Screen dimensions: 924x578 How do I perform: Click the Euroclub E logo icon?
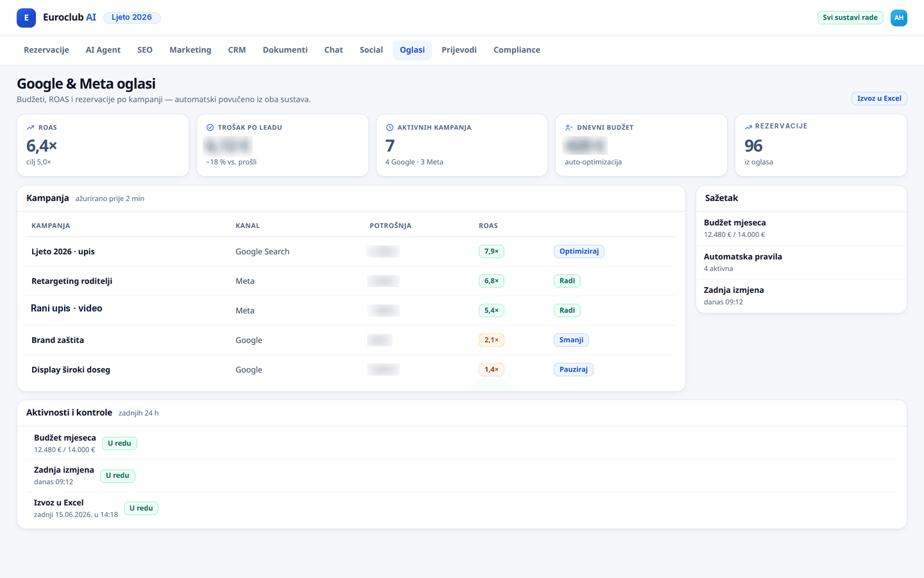click(x=26, y=18)
